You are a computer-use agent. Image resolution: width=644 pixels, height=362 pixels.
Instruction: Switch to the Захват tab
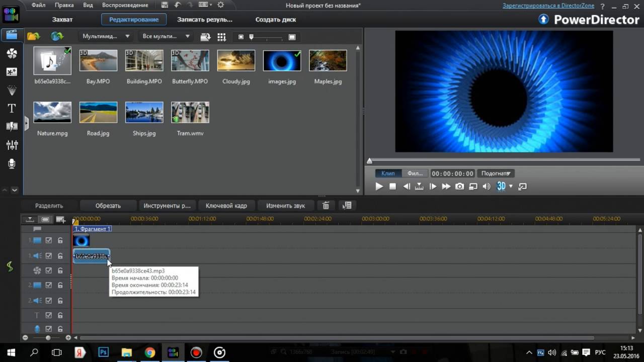[62, 20]
